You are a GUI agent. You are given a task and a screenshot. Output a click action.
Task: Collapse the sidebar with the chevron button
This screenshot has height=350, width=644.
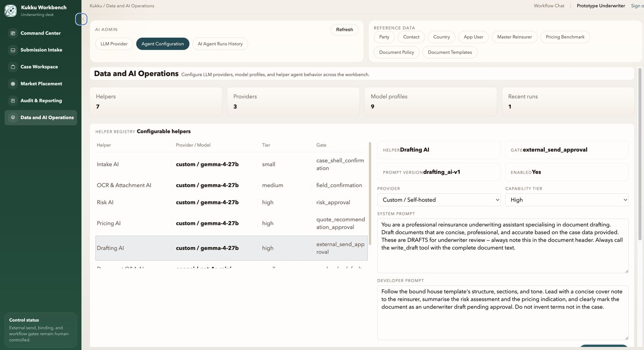(x=81, y=19)
